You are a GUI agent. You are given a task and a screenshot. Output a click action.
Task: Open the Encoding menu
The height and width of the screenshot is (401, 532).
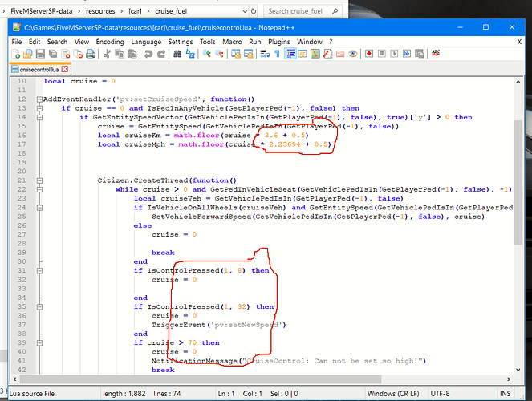[110, 42]
